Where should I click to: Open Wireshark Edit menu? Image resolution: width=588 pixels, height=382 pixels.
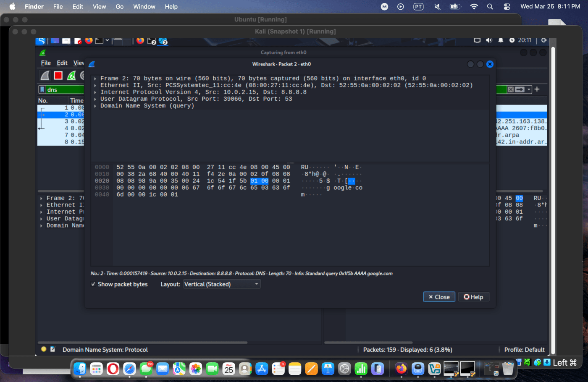tap(62, 63)
